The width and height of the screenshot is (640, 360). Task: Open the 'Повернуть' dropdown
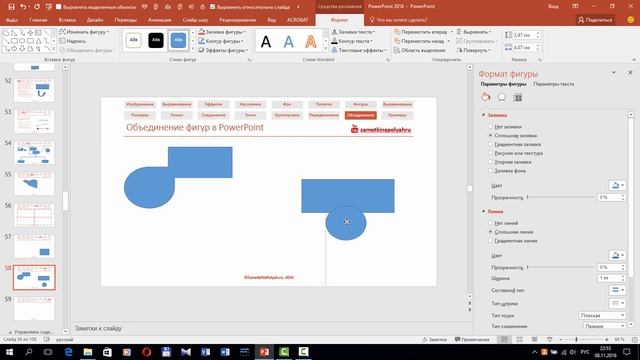tap(473, 50)
